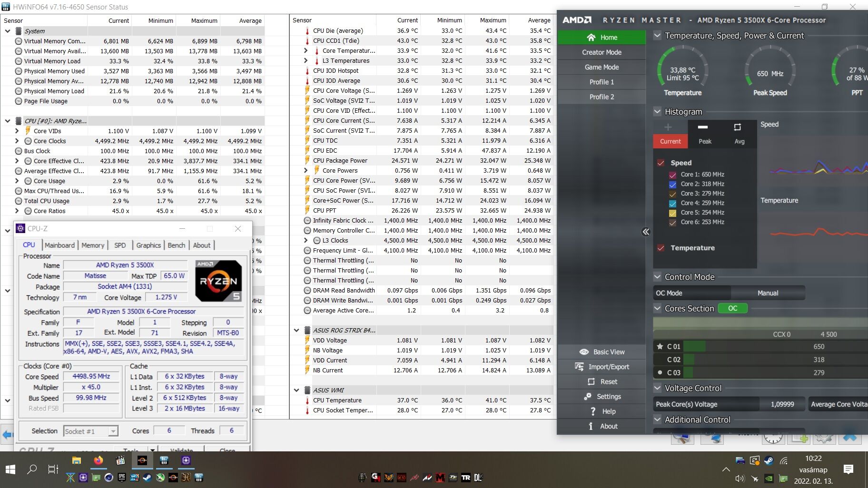Click the Ryzen logo in CPU-Z
The height and width of the screenshot is (488, 868).
pos(218,281)
